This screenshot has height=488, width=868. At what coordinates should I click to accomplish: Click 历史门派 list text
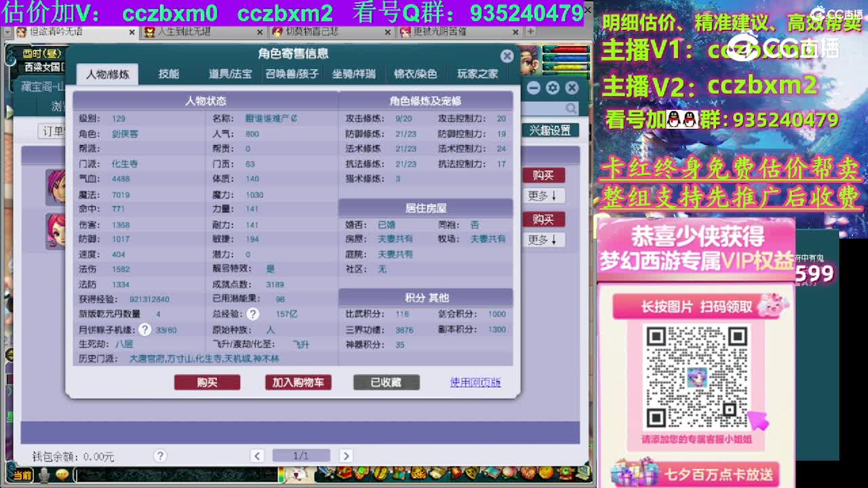click(x=204, y=359)
